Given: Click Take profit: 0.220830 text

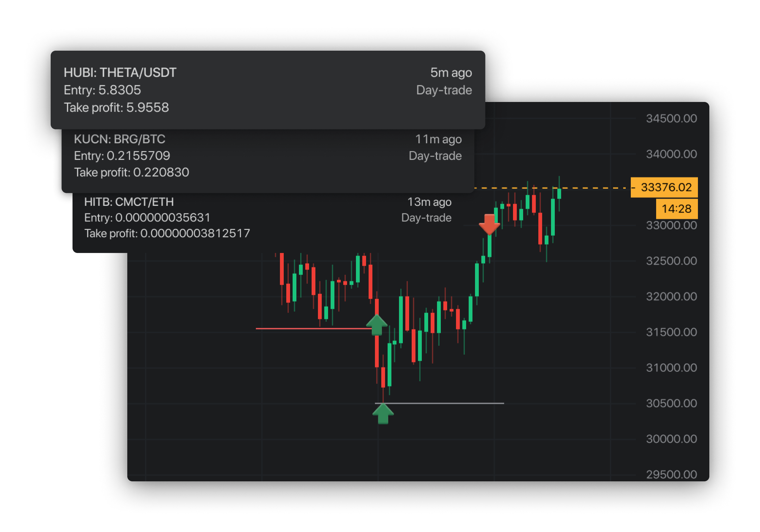Looking at the screenshot, I should [131, 172].
